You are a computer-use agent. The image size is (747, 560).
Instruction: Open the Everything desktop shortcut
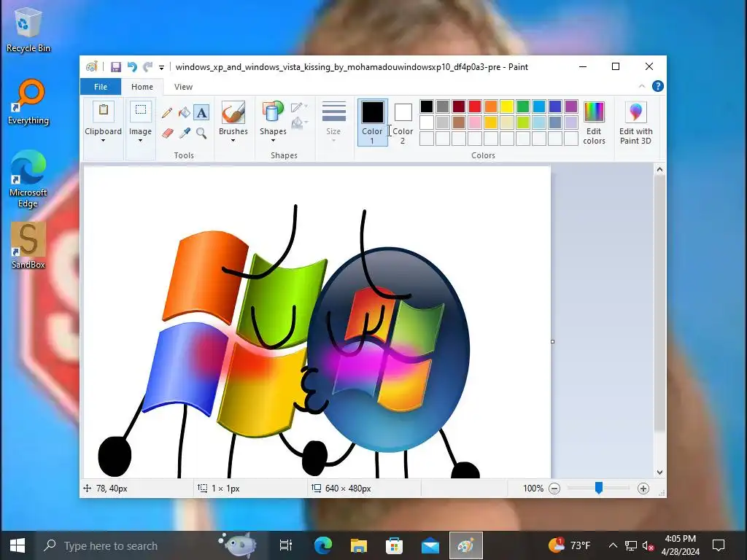pyautogui.click(x=28, y=102)
